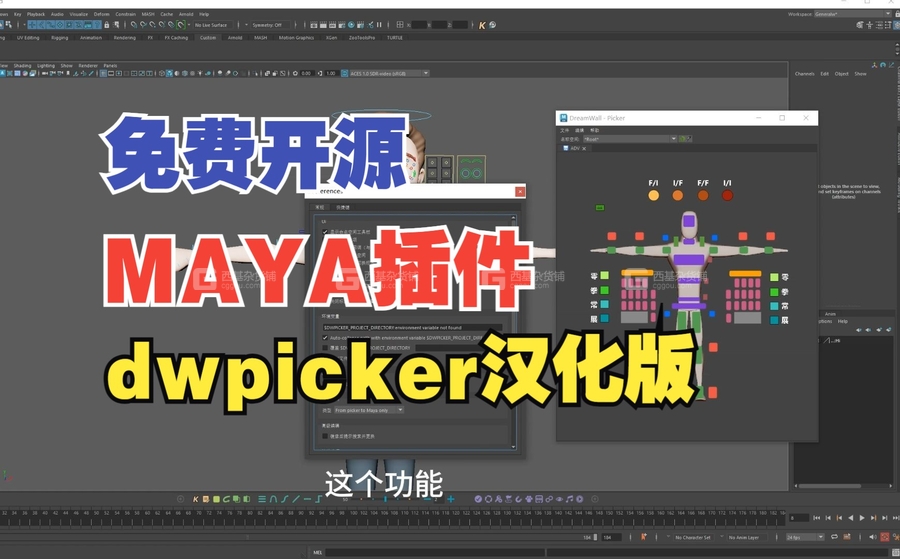Click the gamma value field 1.00
900x559 pixels.
point(331,73)
